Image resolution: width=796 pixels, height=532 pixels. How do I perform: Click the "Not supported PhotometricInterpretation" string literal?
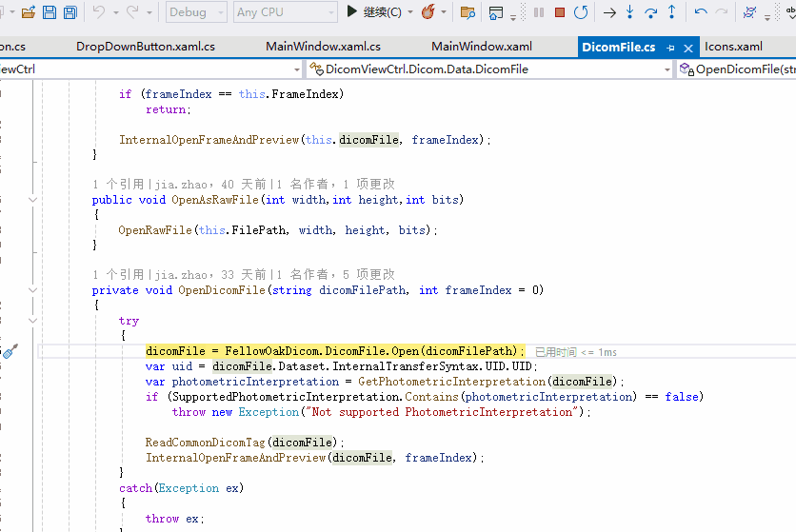[x=442, y=412]
